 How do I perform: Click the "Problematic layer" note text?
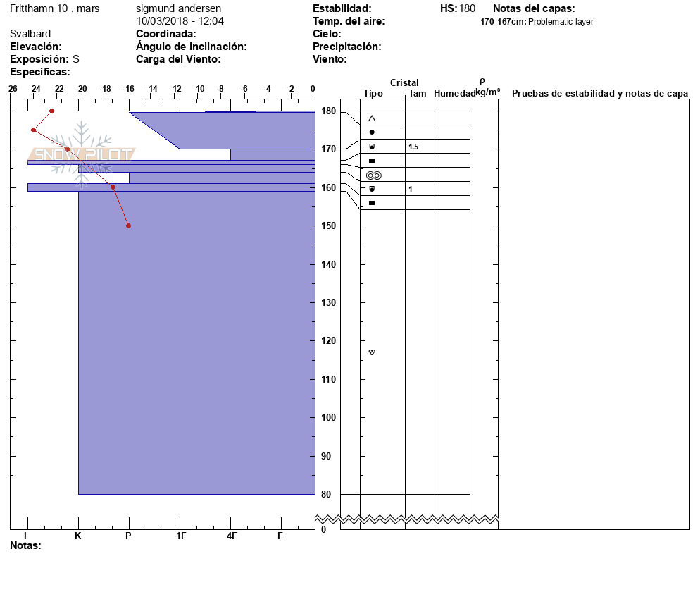pos(561,22)
